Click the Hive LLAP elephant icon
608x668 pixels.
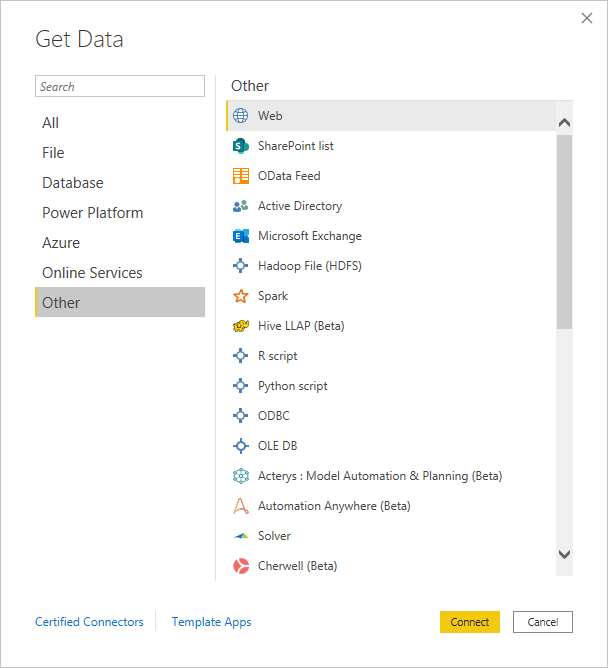(x=241, y=326)
